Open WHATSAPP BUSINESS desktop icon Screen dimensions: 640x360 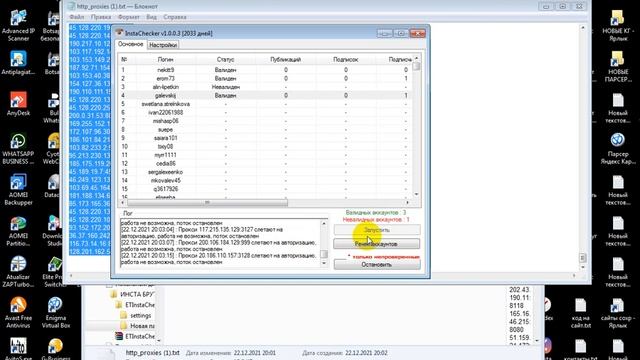point(18,149)
